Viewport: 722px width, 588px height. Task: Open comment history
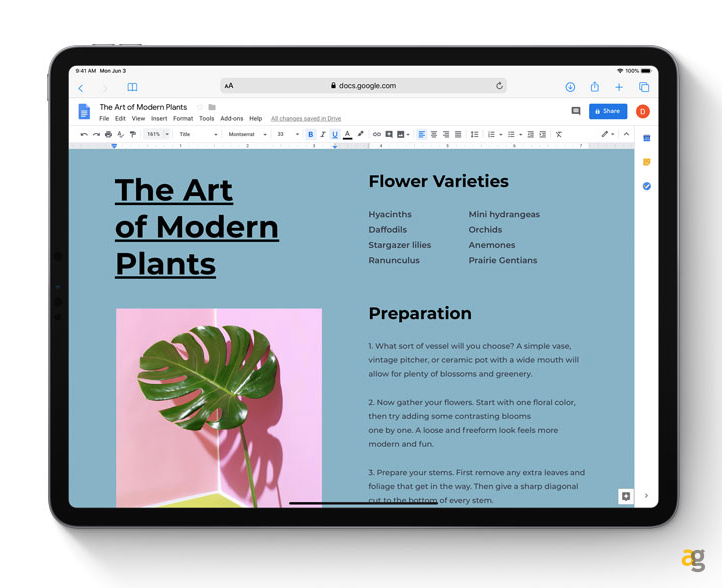tap(576, 111)
